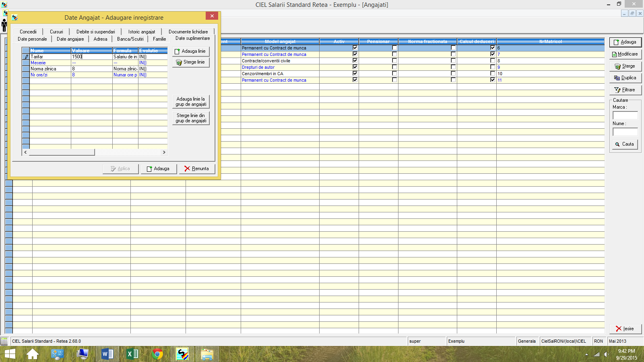Viewport: 644px width, 362px height.
Task: Click Drepturi de autor table cell
Action: (280, 67)
